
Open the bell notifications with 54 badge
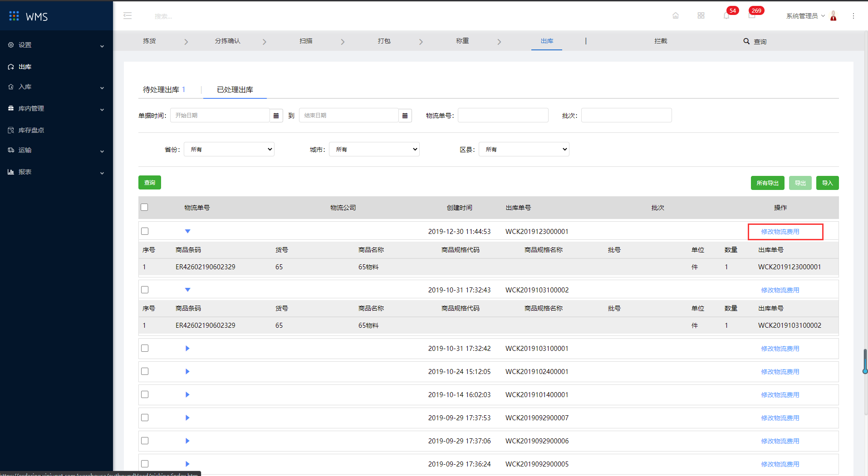pos(727,16)
